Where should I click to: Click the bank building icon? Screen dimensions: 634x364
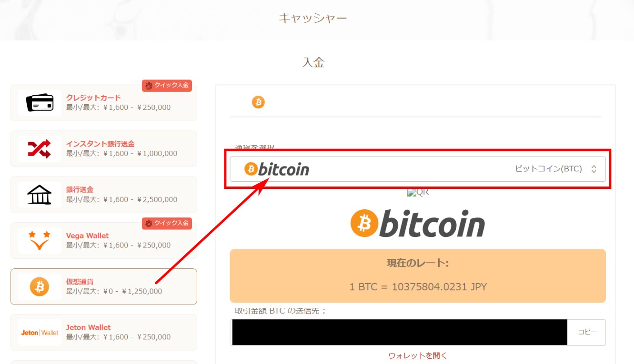point(40,195)
